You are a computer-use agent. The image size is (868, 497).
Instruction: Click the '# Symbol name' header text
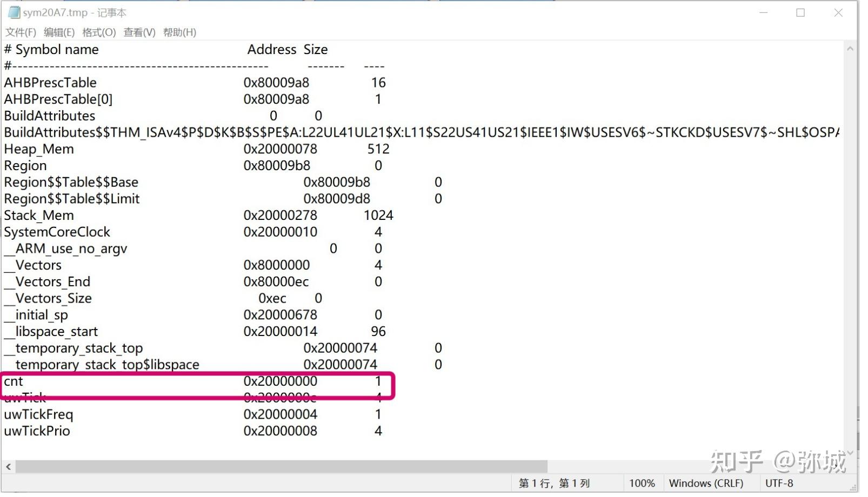(x=51, y=50)
